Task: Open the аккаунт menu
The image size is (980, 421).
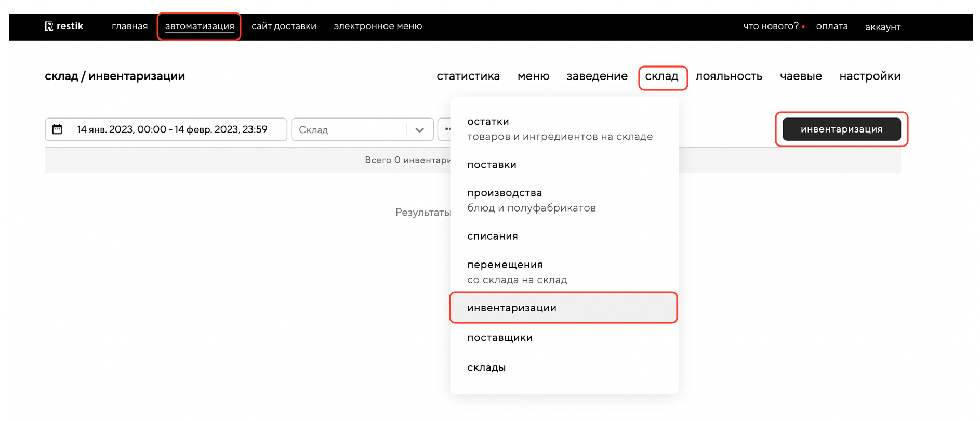Action: [x=882, y=27]
